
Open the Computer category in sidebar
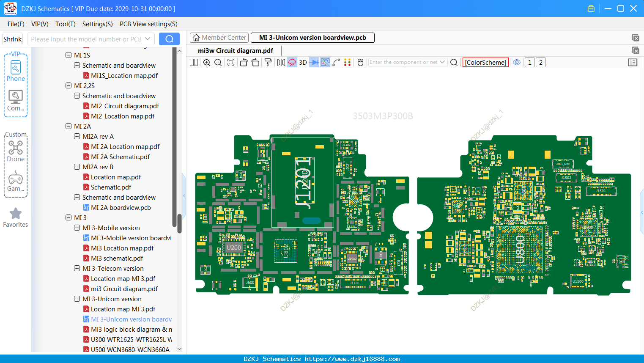(16, 101)
